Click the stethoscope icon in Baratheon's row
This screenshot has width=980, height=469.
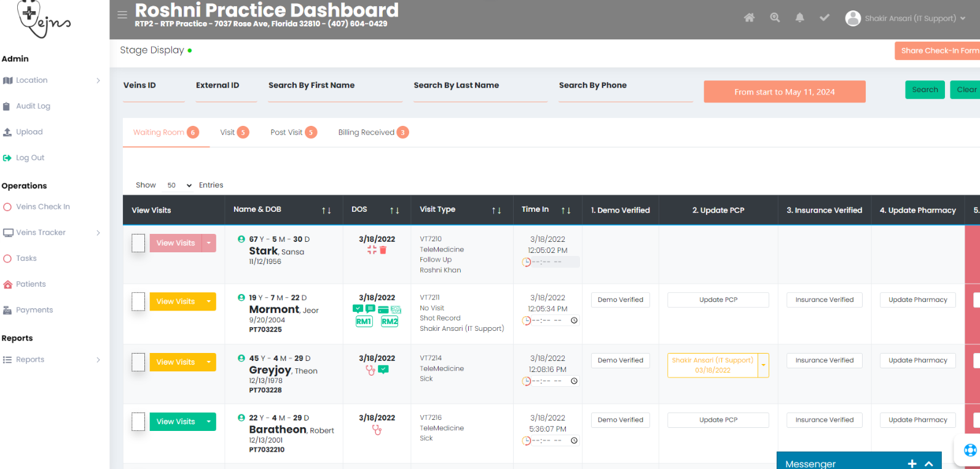(x=377, y=430)
